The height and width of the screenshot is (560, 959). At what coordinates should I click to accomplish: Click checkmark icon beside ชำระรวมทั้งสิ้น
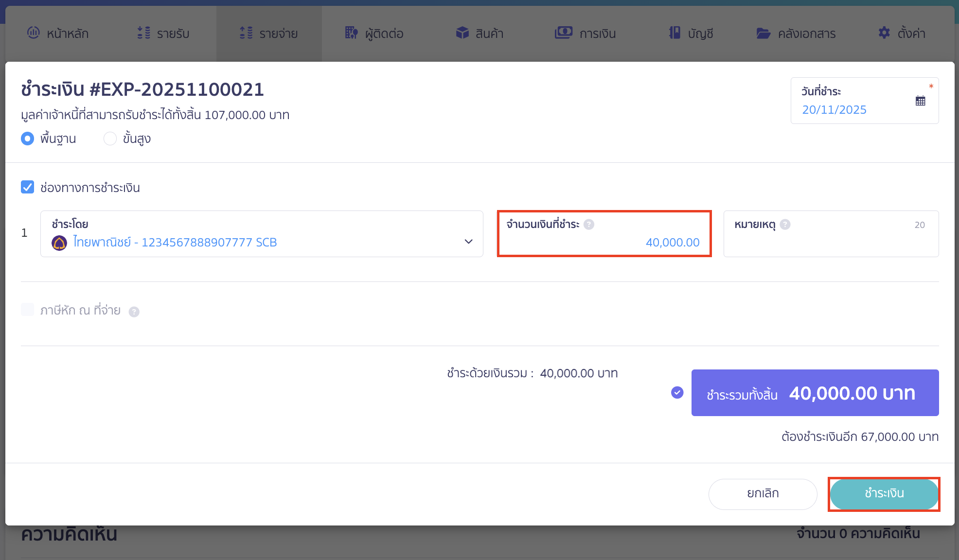tap(677, 392)
